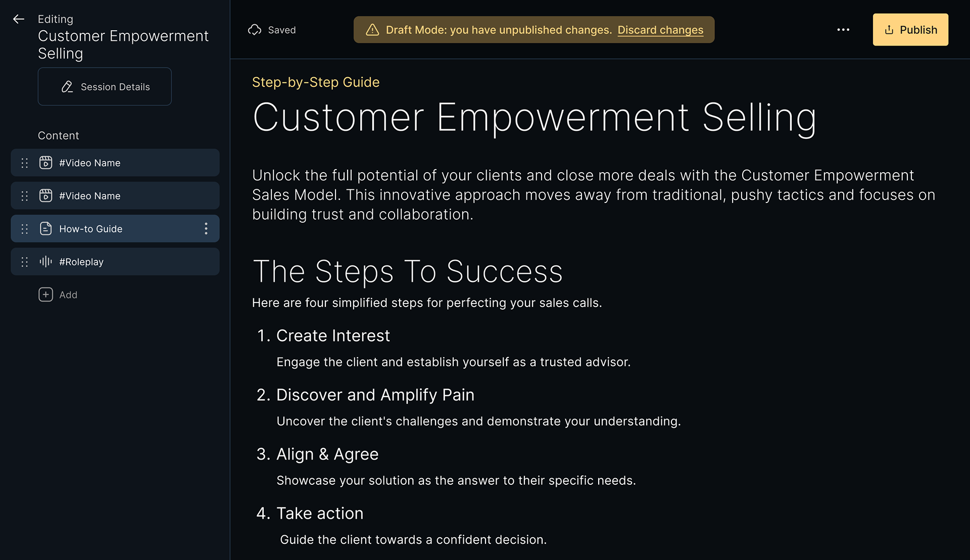Click the second #Video Name video icon
970x560 pixels.
[x=45, y=195]
